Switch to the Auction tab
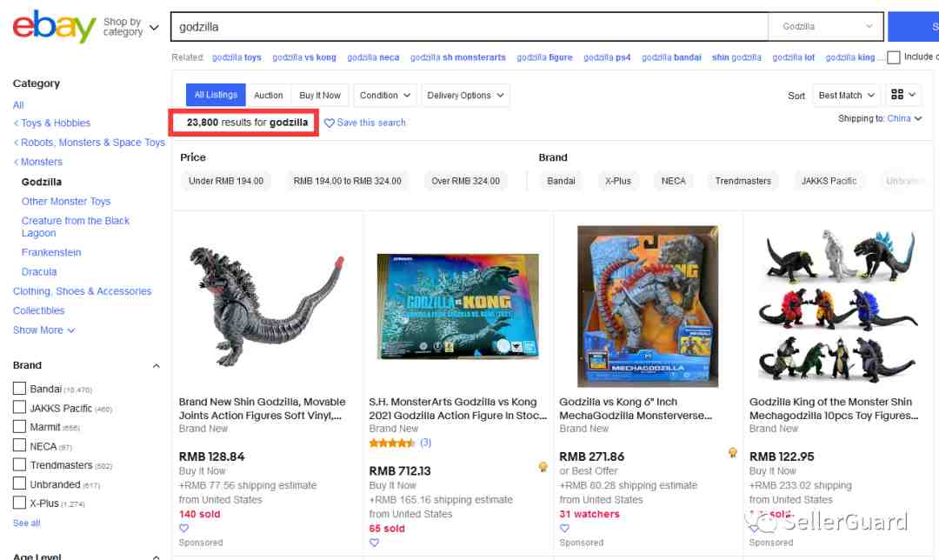Image resolution: width=939 pixels, height=560 pixels. tap(269, 96)
